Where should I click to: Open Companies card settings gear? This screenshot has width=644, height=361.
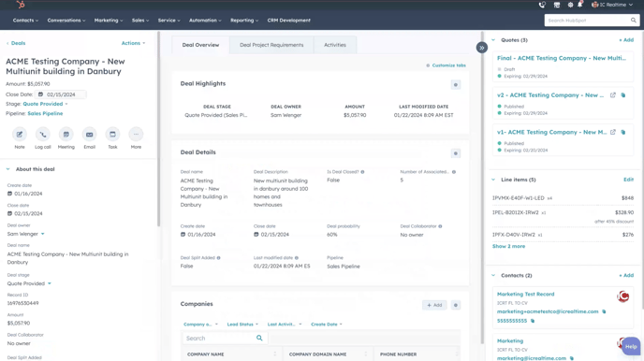(x=456, y=305)
